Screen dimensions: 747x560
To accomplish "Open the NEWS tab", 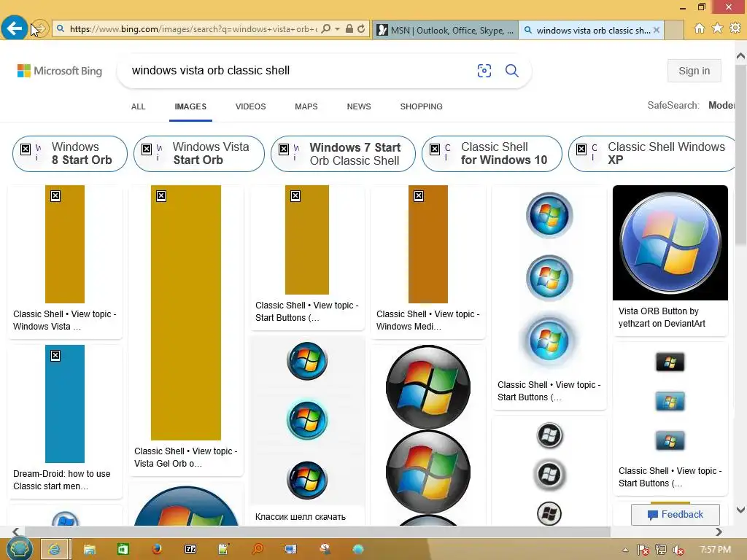I will (359, 106).
